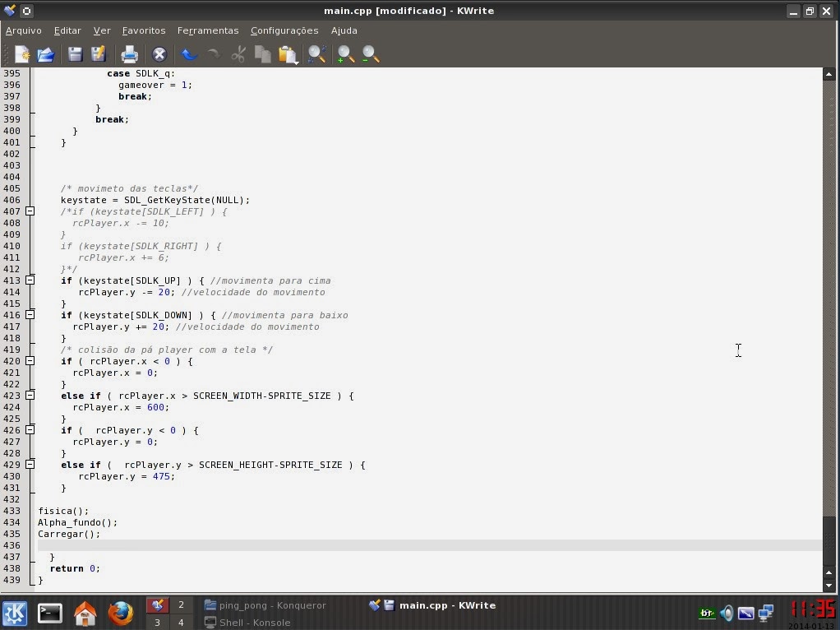
Task: Save main.cpp using the save icon
Action: 74,53
